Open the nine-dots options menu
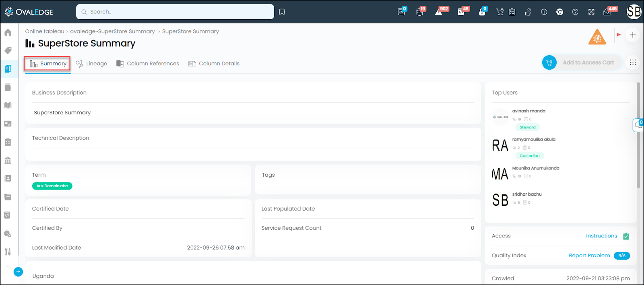The image size is (644, 285). 633,62
